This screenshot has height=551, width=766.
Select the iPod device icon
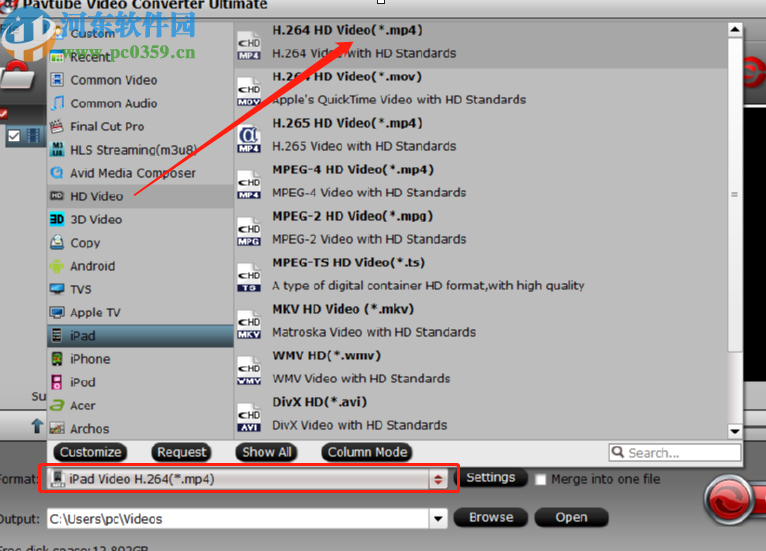pos(57,382)
